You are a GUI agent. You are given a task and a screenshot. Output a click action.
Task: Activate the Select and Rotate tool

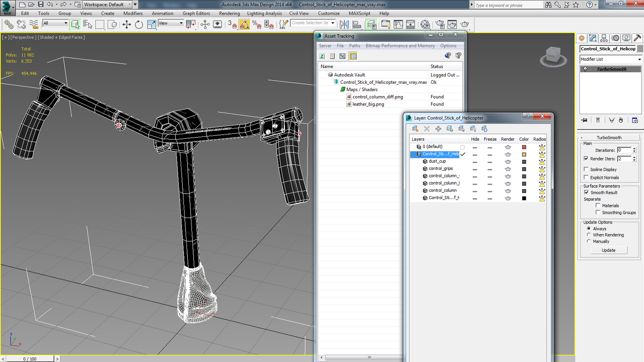(x=139, y=24)
